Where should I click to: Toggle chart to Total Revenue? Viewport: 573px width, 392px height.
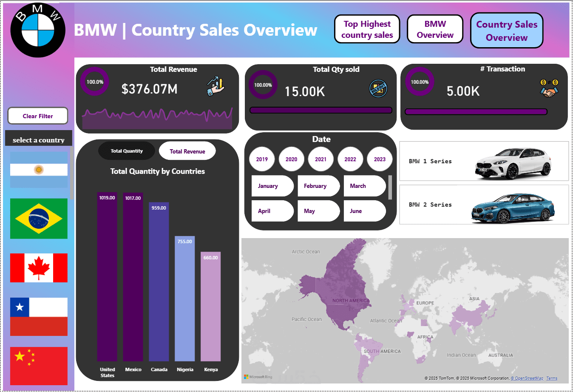click(x=187, y=151)
